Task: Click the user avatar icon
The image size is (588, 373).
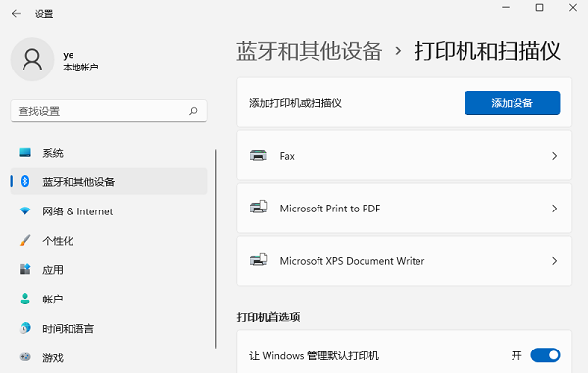Action: click(x=32, y=60)
